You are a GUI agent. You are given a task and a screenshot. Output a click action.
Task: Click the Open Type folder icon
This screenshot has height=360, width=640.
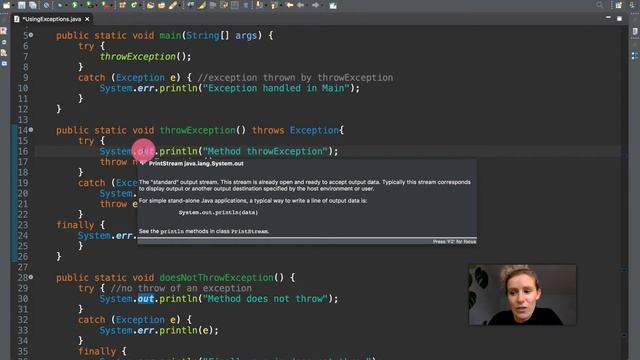150,5
